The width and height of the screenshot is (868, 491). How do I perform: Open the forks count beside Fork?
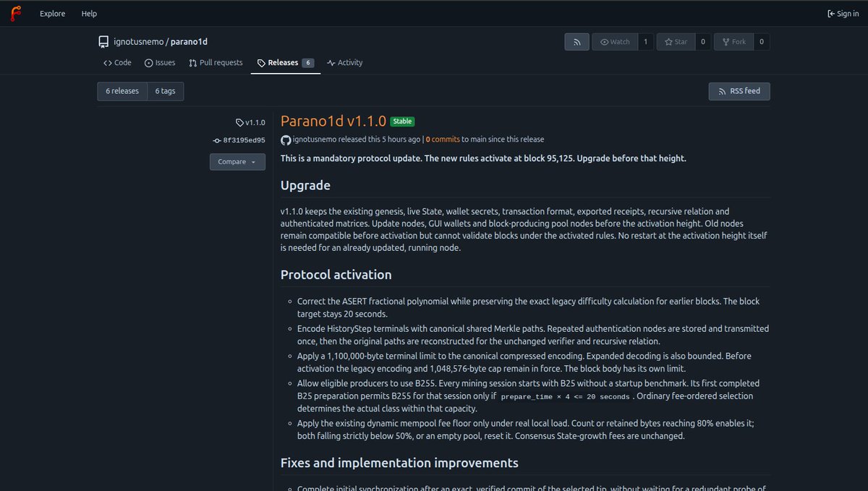pyautogui.click(x=761, y=42)
